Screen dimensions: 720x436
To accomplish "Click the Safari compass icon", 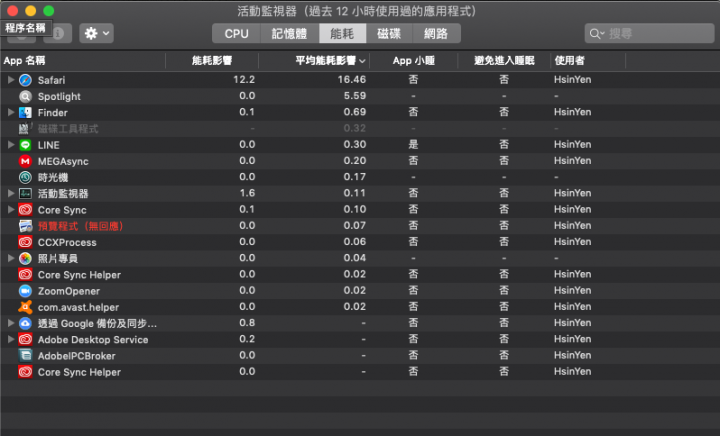I will pyautogui.click(x=25, y=80).
